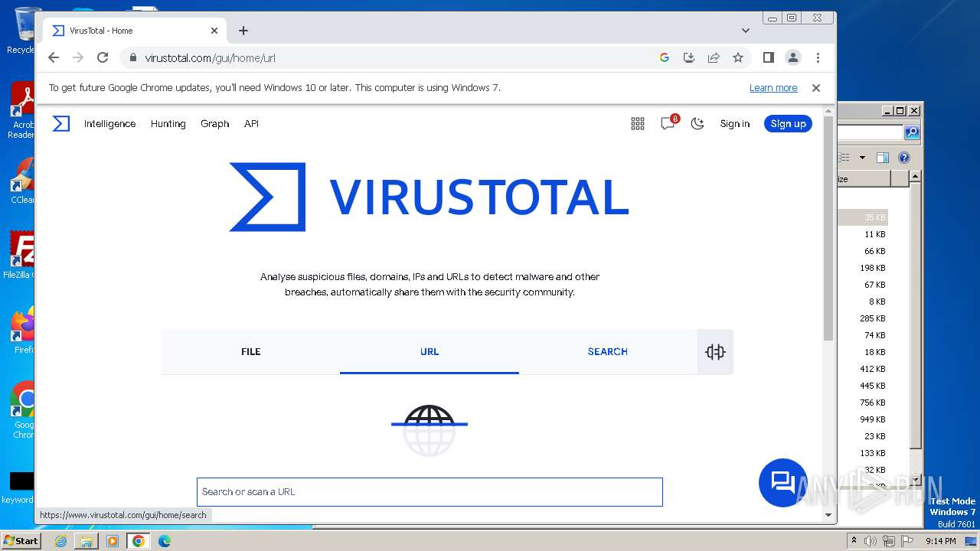Click the search icon in Explorer window

tap(911, 132)
